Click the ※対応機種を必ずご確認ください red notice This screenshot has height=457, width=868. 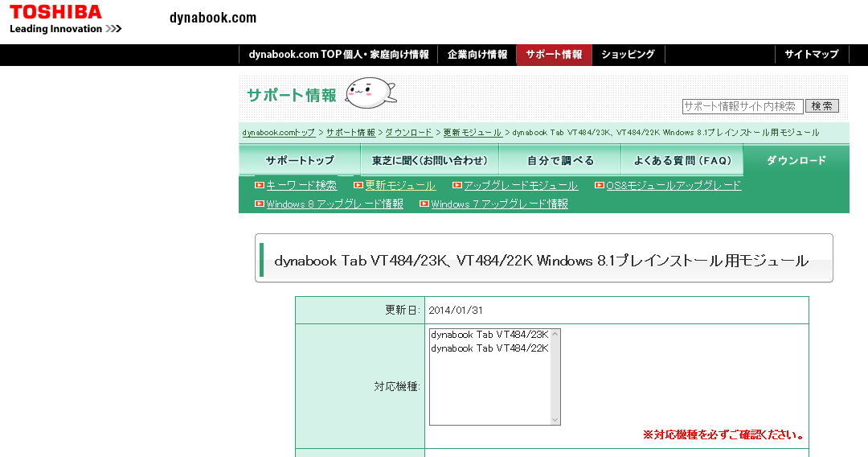tap(723, 435)
